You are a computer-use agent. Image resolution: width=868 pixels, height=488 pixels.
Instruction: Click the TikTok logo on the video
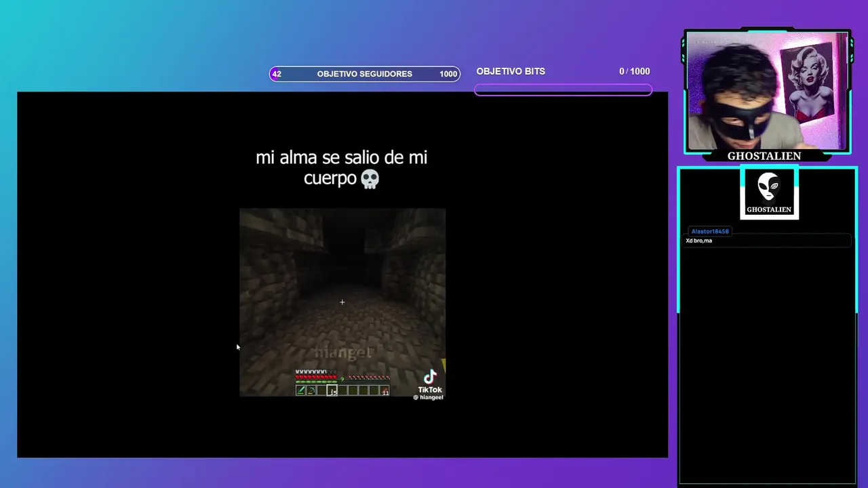tap(430, 381)
